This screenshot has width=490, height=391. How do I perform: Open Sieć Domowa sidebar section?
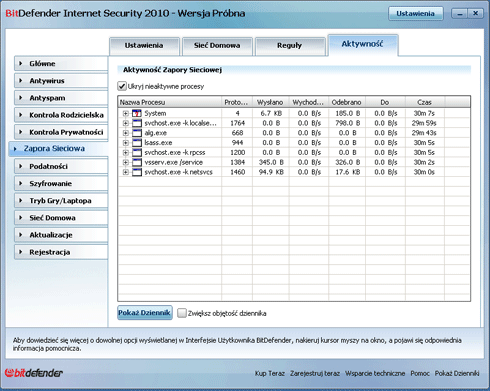tap(61, 218)
